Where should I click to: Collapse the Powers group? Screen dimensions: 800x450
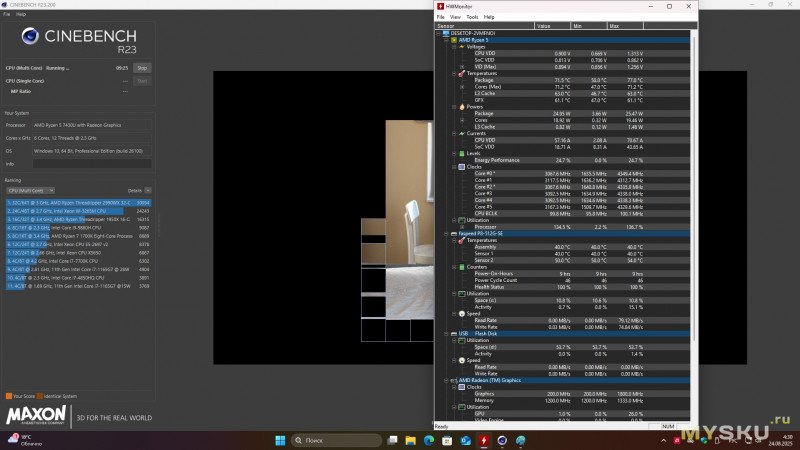pyautogui.click(x=454, y=107)
